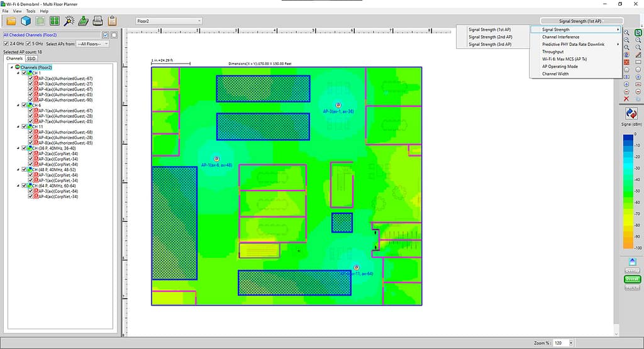Click the clipboard report toolbar icon
Viewport: 644px width, 349px height.
point(113,21)
